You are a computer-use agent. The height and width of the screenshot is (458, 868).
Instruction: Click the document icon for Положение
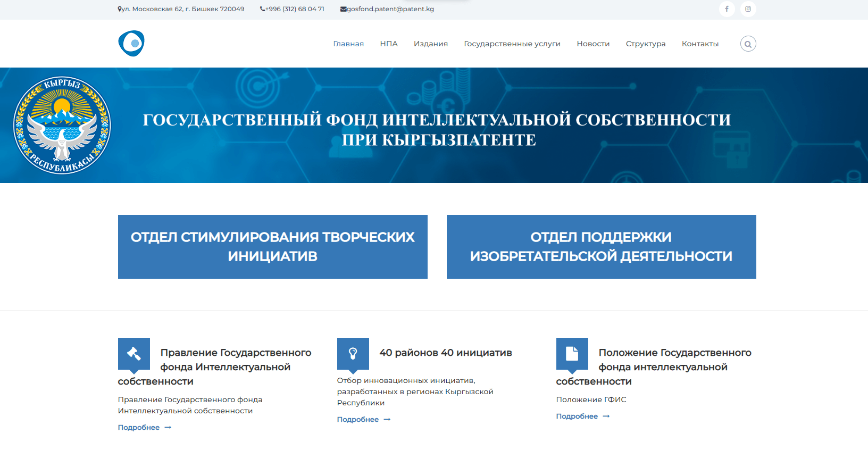click(572, 353)
